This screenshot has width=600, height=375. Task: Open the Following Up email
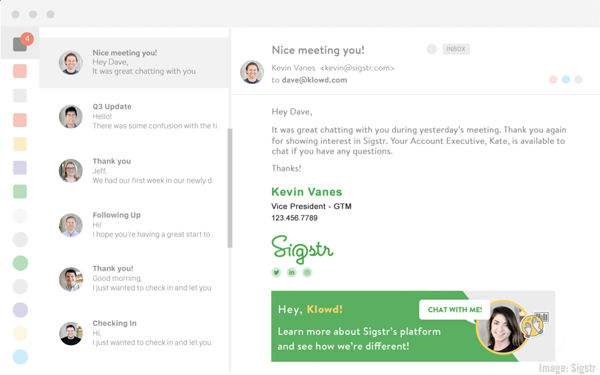134,225
